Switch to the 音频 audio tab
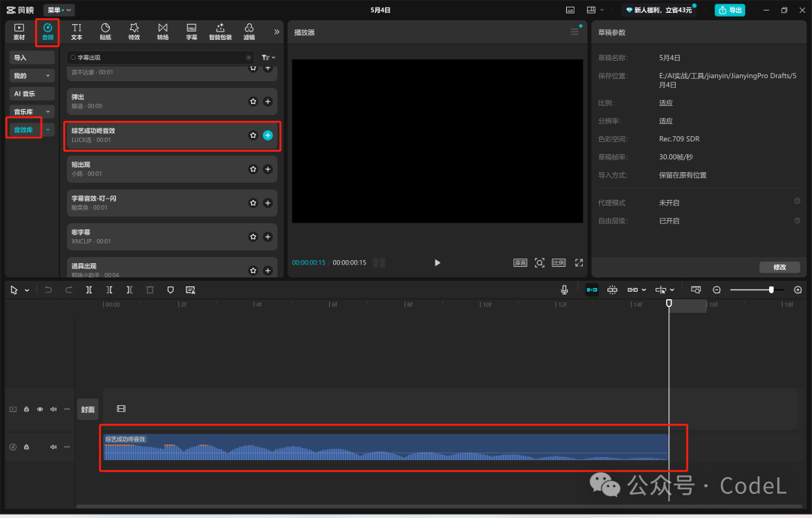 47,32
